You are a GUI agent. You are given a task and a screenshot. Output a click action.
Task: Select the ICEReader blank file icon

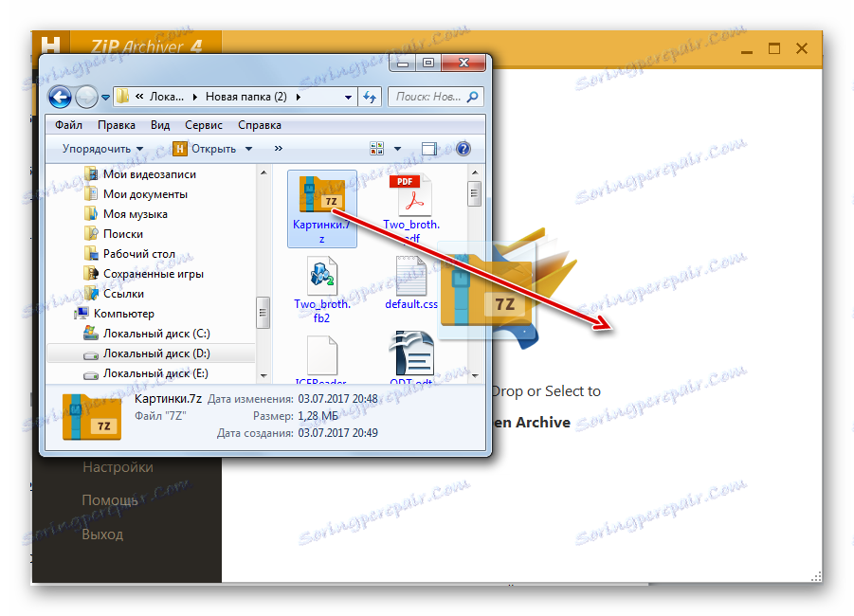(x=322, y=355)
